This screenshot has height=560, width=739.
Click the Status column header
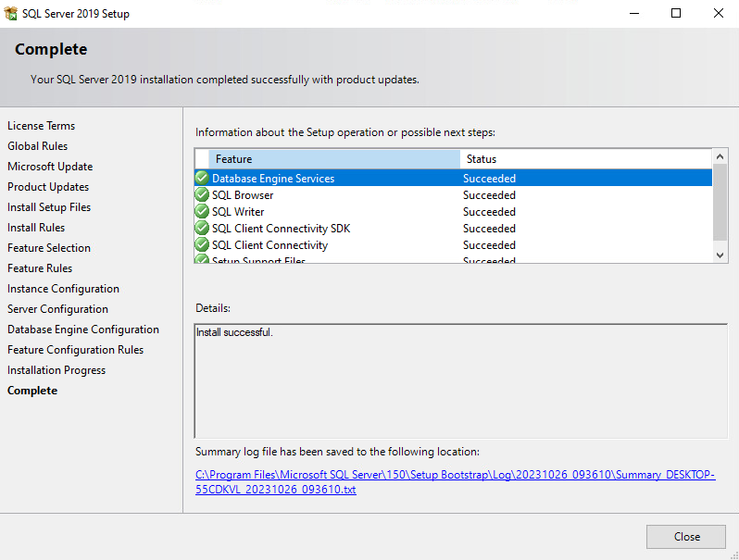pos(586,159)
